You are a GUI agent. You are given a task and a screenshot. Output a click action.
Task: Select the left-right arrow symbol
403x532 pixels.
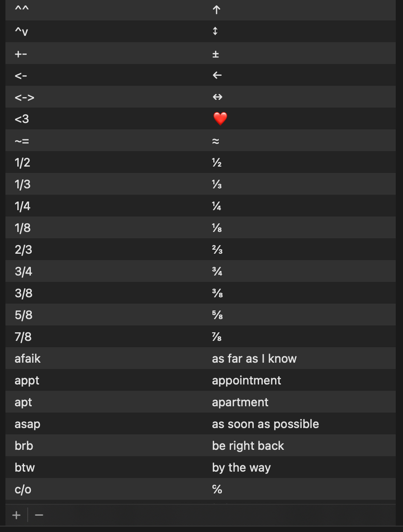click(217, 97)
